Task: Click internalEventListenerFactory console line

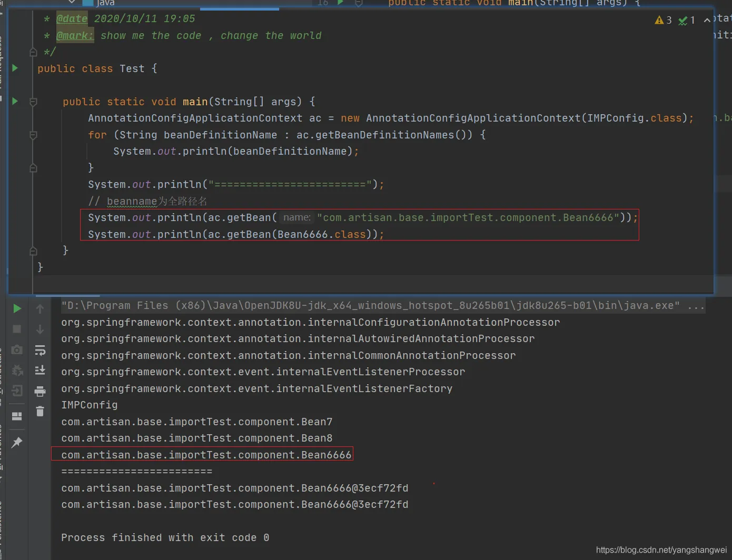Action: [x=257, y=389]
